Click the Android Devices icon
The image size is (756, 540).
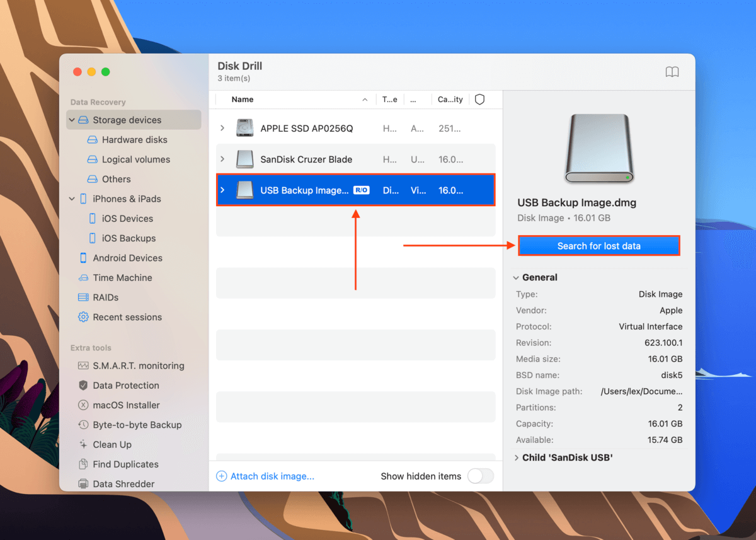pyautogui.click(x=83, y=258)
